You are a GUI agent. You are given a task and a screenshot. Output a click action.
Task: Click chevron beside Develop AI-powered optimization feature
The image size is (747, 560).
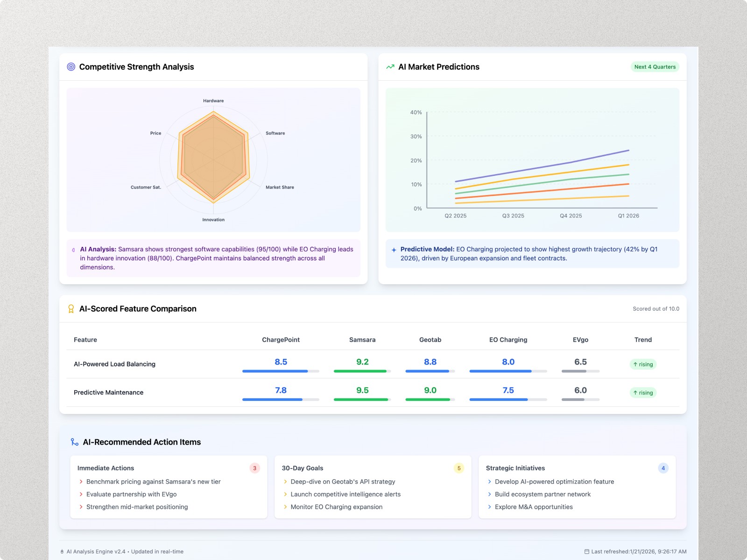click(x=489, y=482)
